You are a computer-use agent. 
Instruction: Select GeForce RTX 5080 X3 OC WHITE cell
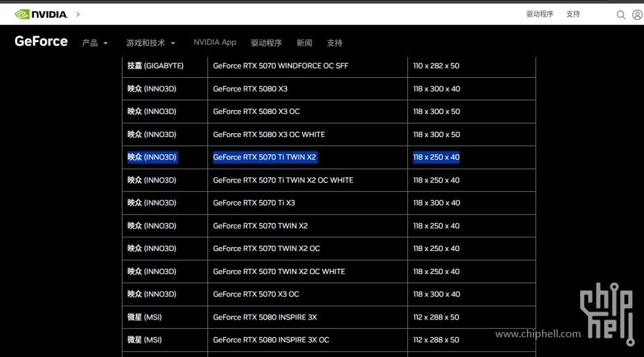click(x=269, y=134)
